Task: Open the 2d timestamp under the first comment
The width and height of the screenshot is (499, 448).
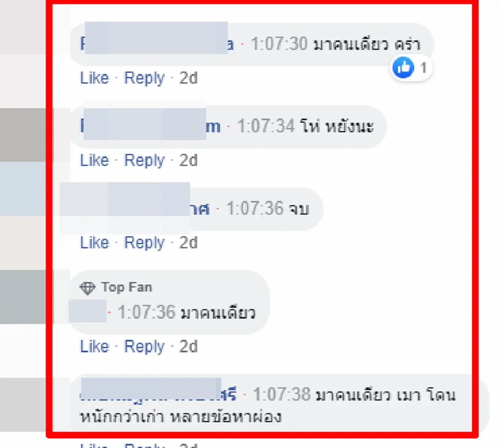Action: 188,78
